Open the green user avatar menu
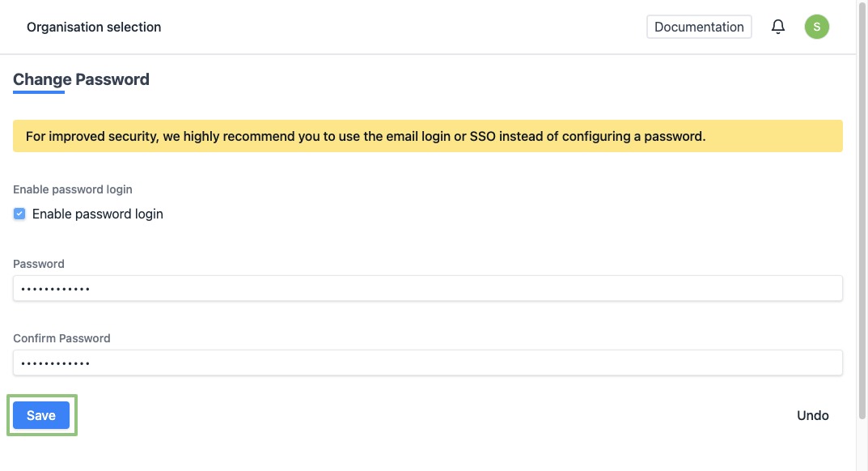 pos(817,27)
